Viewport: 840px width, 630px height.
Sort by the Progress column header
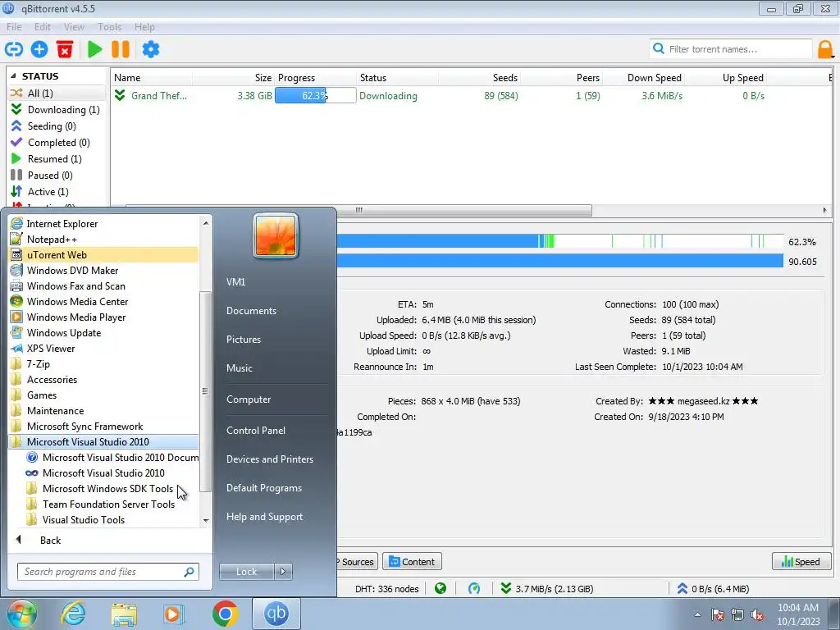[x=316, y=78]
